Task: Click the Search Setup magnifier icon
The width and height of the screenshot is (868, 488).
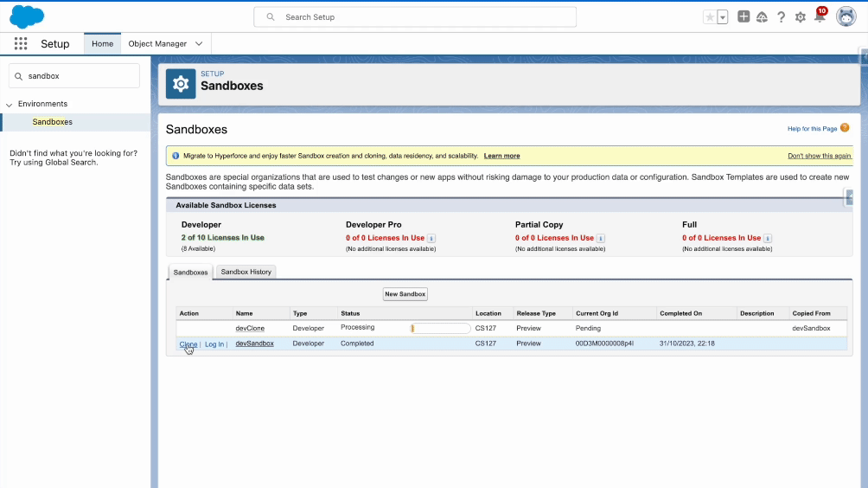Action: point(270,17)
